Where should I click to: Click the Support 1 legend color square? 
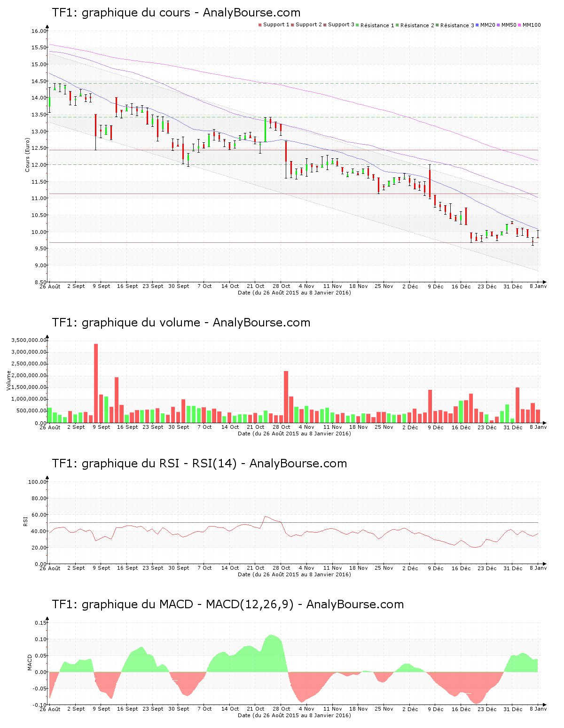pos(260,25)
